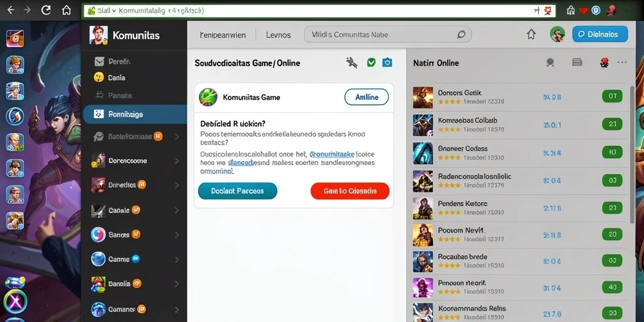The image size is (644, 322).
Task: Expand the Banolia sidebar row chevron
Action: 177,284
